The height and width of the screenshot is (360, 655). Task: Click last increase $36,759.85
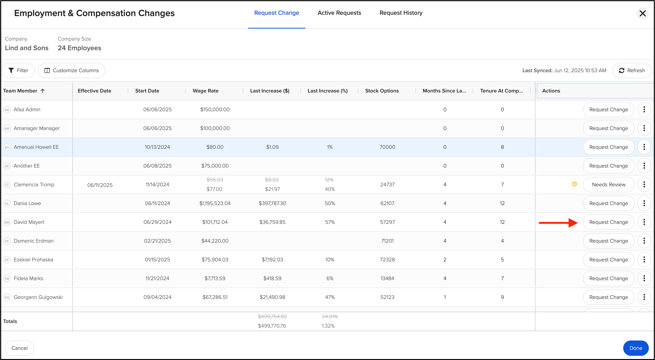pos(272,222)
